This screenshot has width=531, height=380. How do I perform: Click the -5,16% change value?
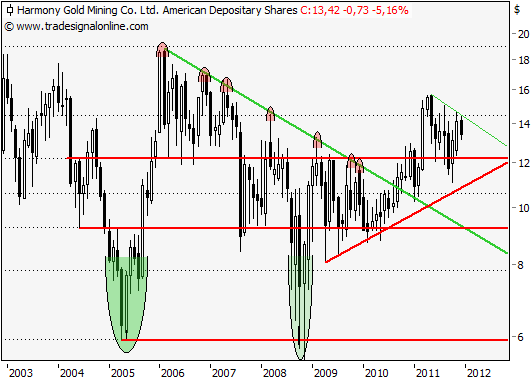click(390, 10)
